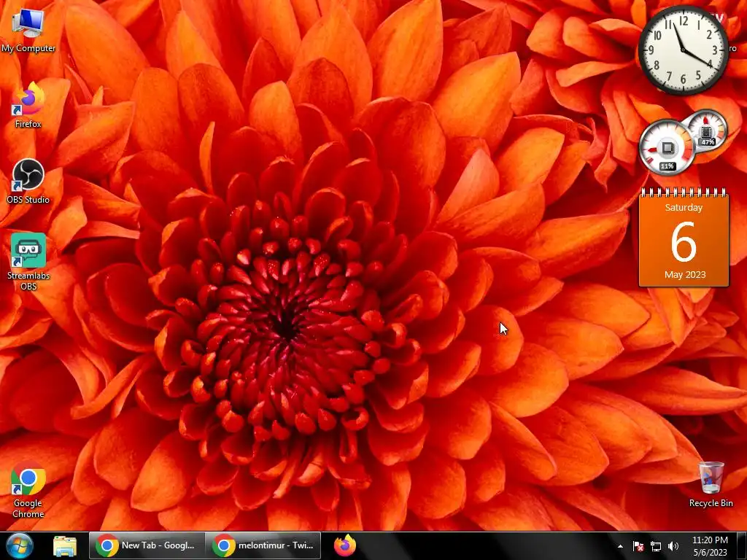The height and width of the screenshot is (560, 747).
Task: Switch to the melontimur Twitch Chrome window
Action: coord(263,545)
